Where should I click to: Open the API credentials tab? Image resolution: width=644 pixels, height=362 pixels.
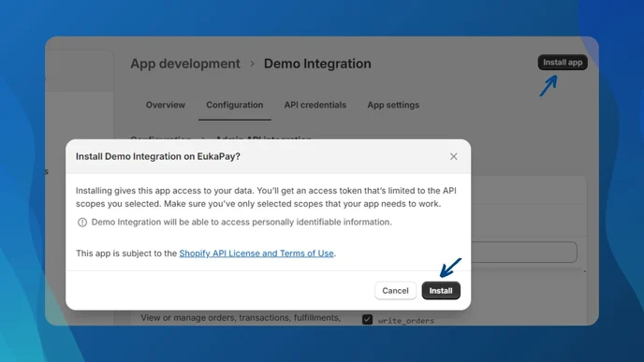point(315,105)
